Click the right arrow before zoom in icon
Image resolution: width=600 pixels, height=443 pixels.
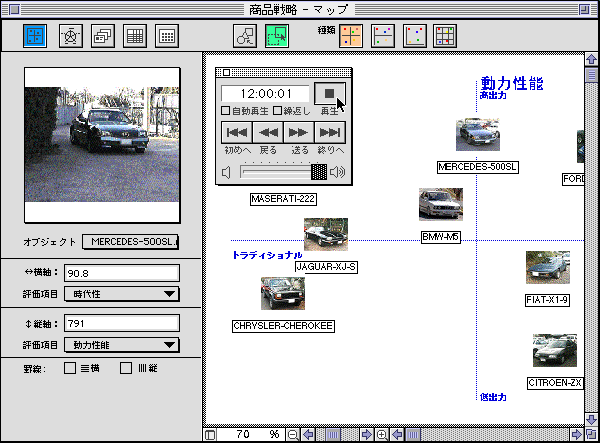366,435
